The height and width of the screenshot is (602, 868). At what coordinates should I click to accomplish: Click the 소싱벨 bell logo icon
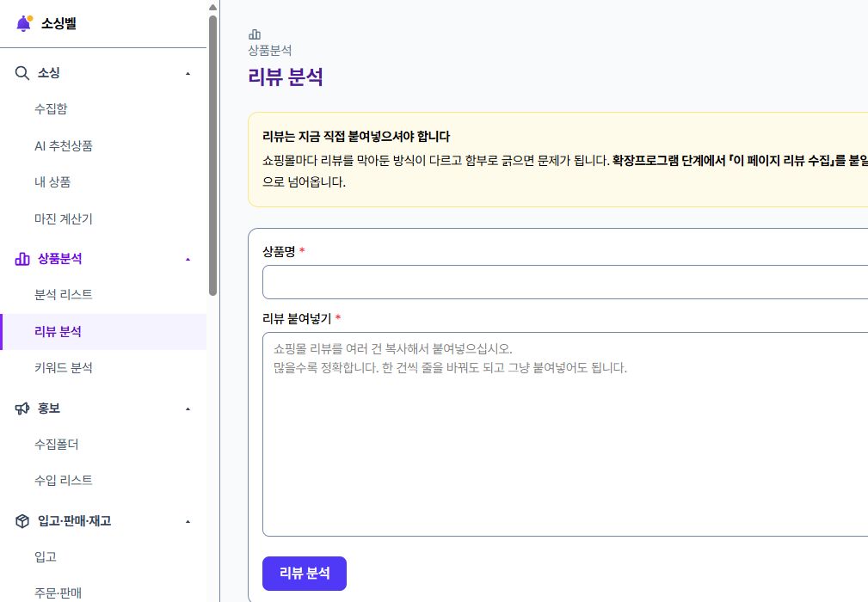pos(24,23)
